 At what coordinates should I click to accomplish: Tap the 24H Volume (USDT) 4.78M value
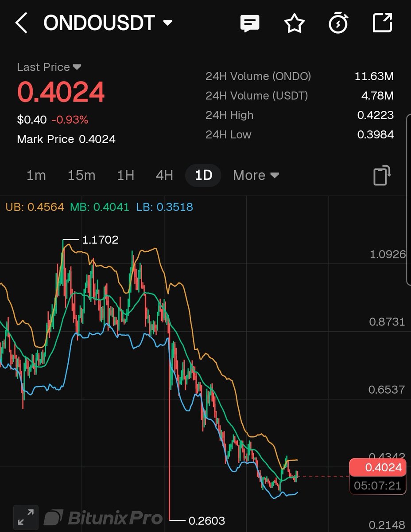pyautogui.click(x=377, y=96)
